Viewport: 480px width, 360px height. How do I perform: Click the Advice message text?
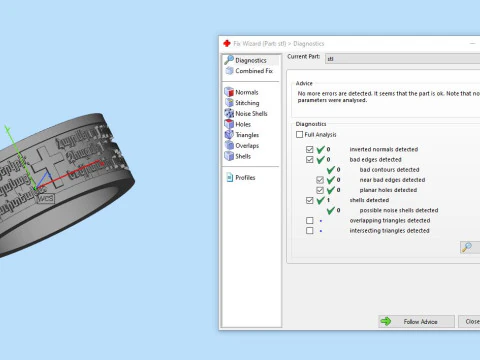tap(389, 97)
